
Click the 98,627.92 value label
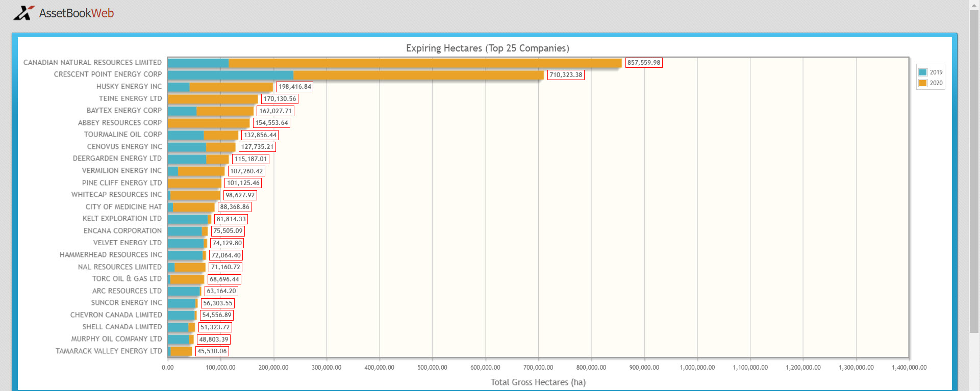pyautogui.click(x=240, y=195)
